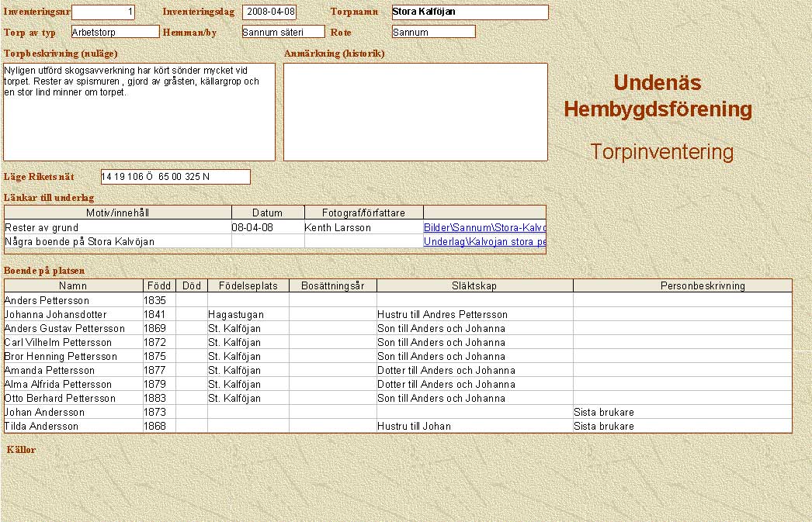812x522 pixels.
Task: Select the Hemman/by field Sannum säteri
Action: [x=283, y=33]
